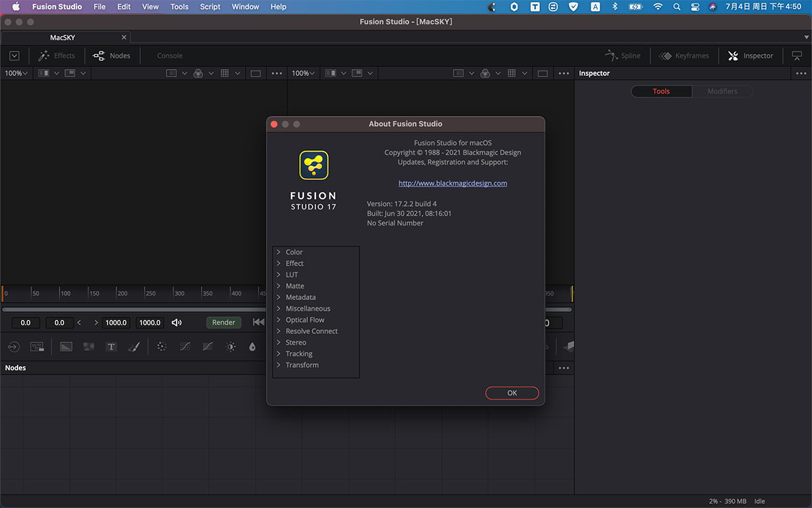Open right viewer 100% zoom dropdown
Viewport: 812px width, 508px height.
pyautogui.click(x=303, y=73)
